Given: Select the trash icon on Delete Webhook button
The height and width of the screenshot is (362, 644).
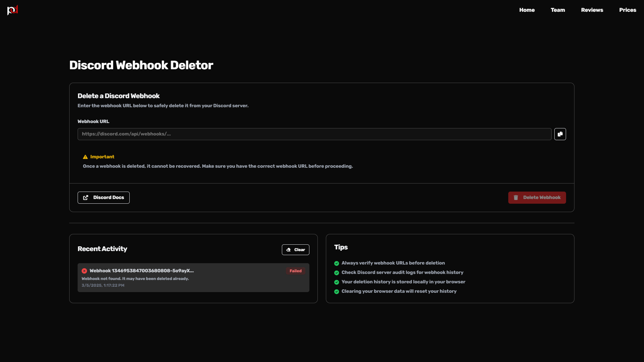Looking at the screenshot, I should tap(516, 197).
